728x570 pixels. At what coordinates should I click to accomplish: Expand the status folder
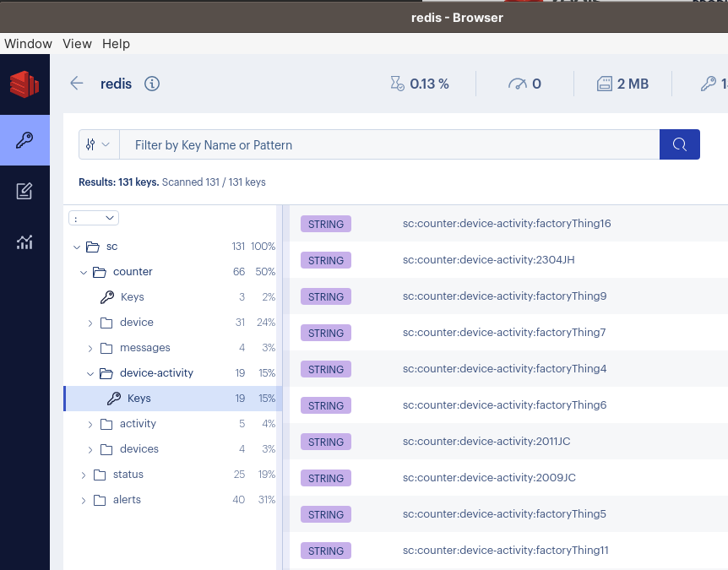84,475
